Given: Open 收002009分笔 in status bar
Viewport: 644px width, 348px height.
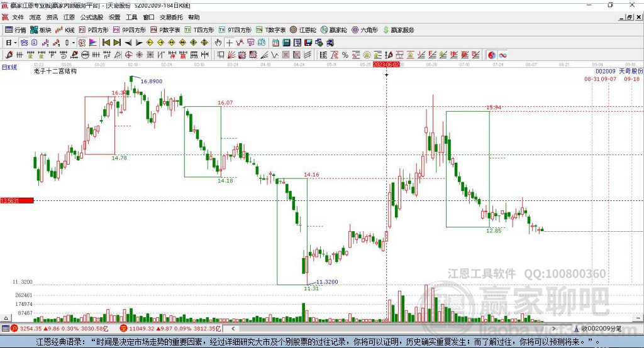Looking at the screenshot, I should [598, 329].
